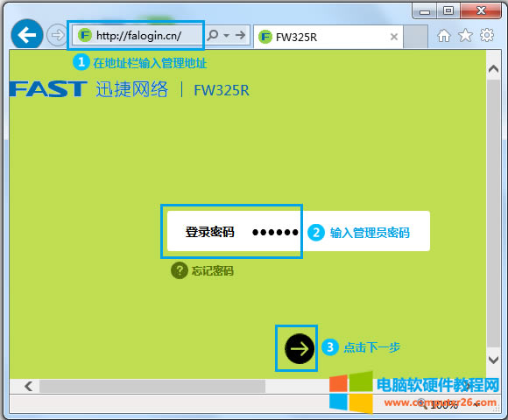Click the question mark icon beside 忘记密码
The image size is (508, 420).
[x=180, y=270]
